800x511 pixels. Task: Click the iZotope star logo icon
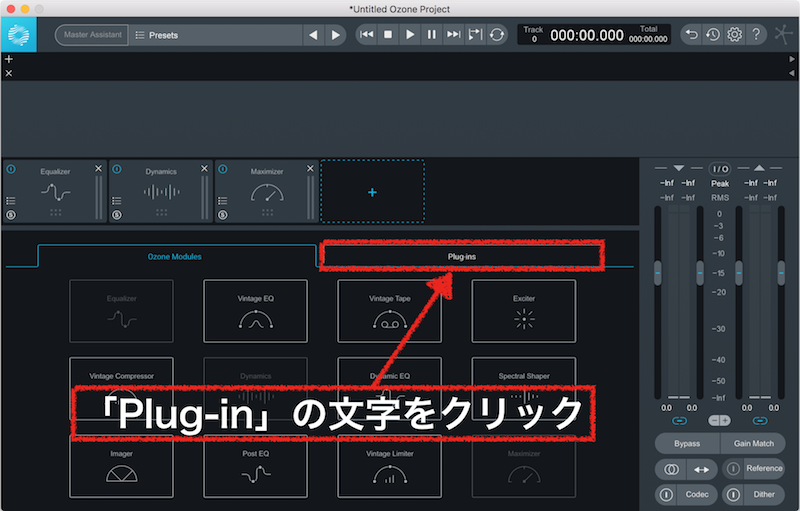coord(784,35)
